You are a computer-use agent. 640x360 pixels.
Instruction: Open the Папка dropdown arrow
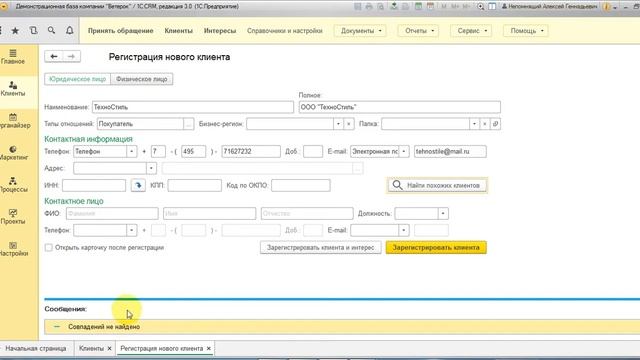pos(474,124)
